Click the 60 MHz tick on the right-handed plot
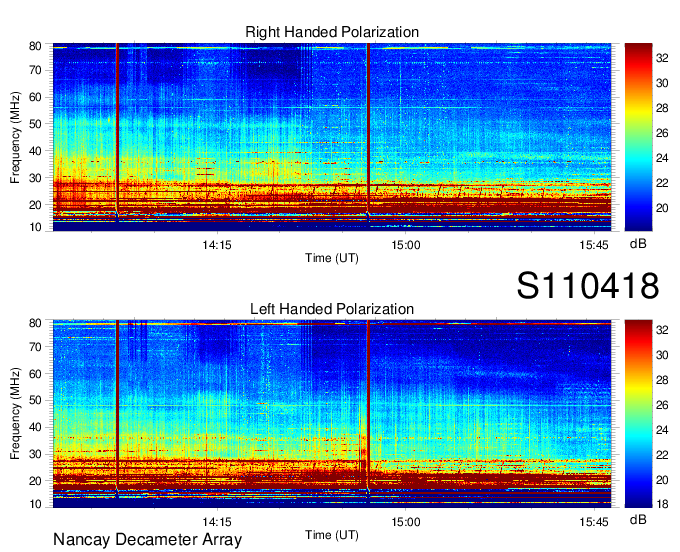The height and width of the screenshot is (552, 680). [35, 97]
